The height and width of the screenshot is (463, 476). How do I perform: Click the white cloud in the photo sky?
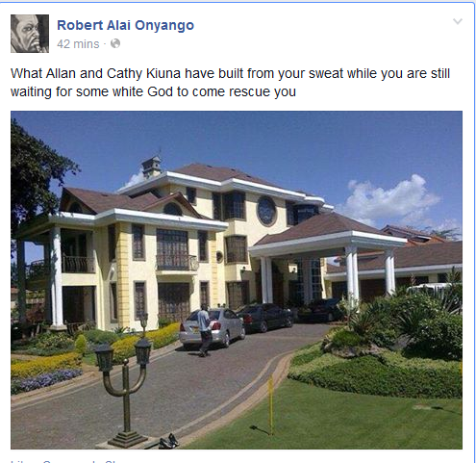(x=391, y=199)
